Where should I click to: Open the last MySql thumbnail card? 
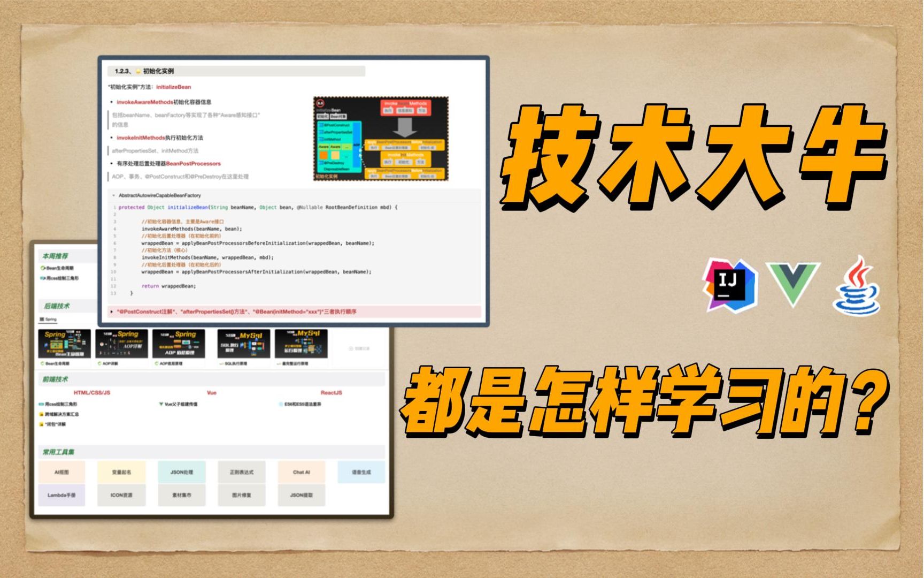[x=301, y=344]
